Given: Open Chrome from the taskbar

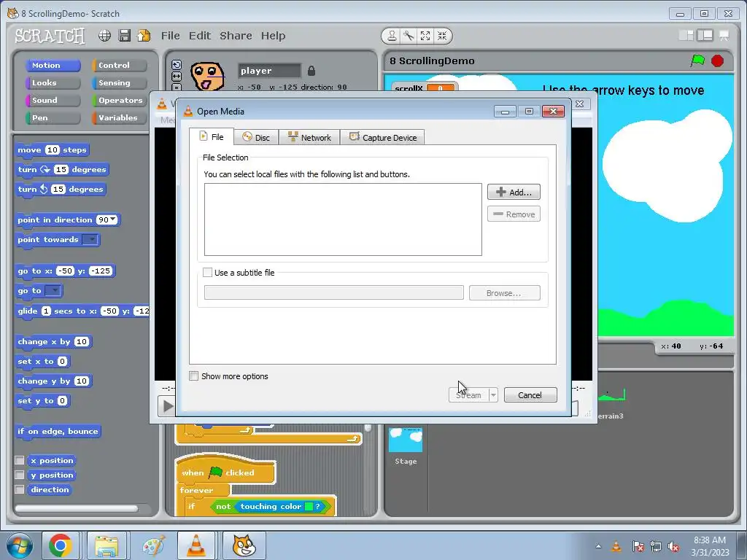Looking at the screenshot, I should pos(60,545).
